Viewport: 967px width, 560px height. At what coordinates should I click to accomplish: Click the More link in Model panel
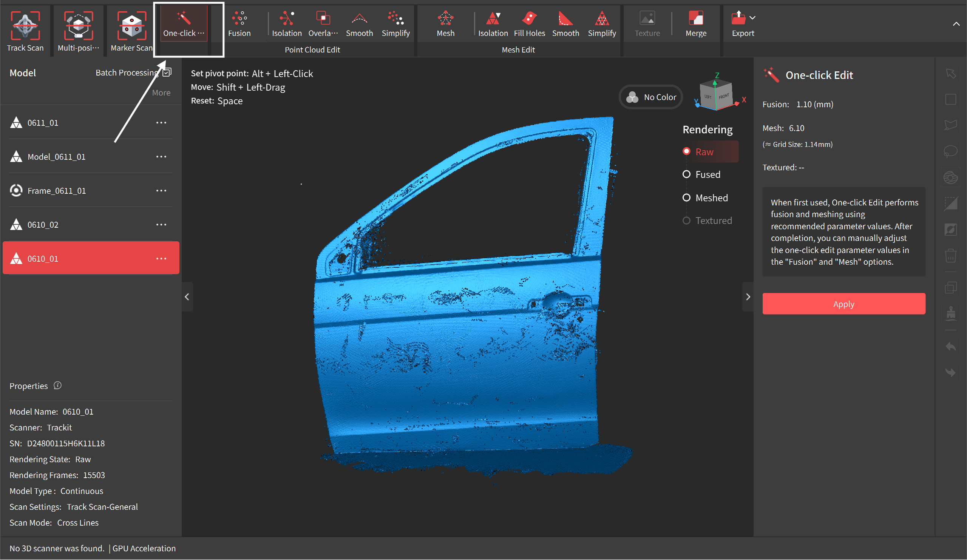(161, 93)
